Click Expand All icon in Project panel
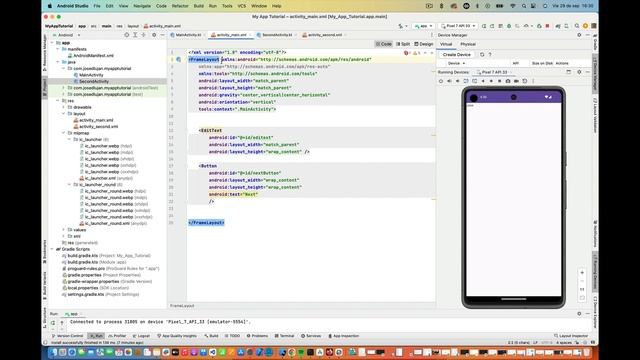Screen dimensions: 640x360 pos(135,35)
